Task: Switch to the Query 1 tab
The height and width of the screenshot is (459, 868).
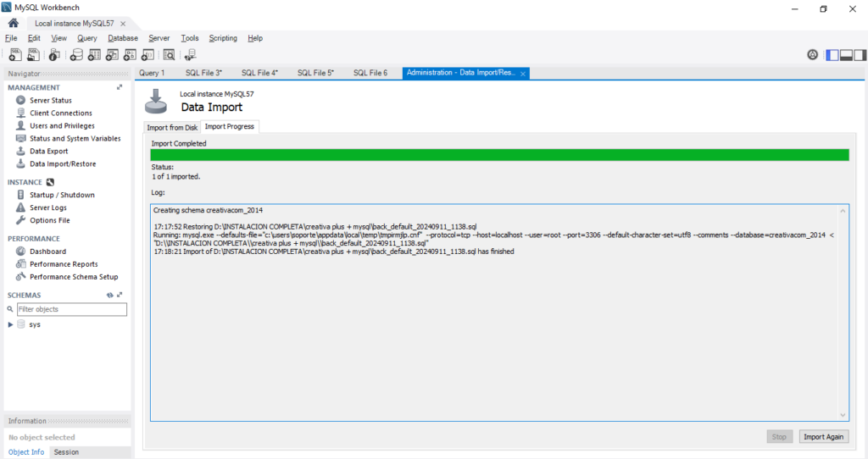Action: (x=152, y=73)
